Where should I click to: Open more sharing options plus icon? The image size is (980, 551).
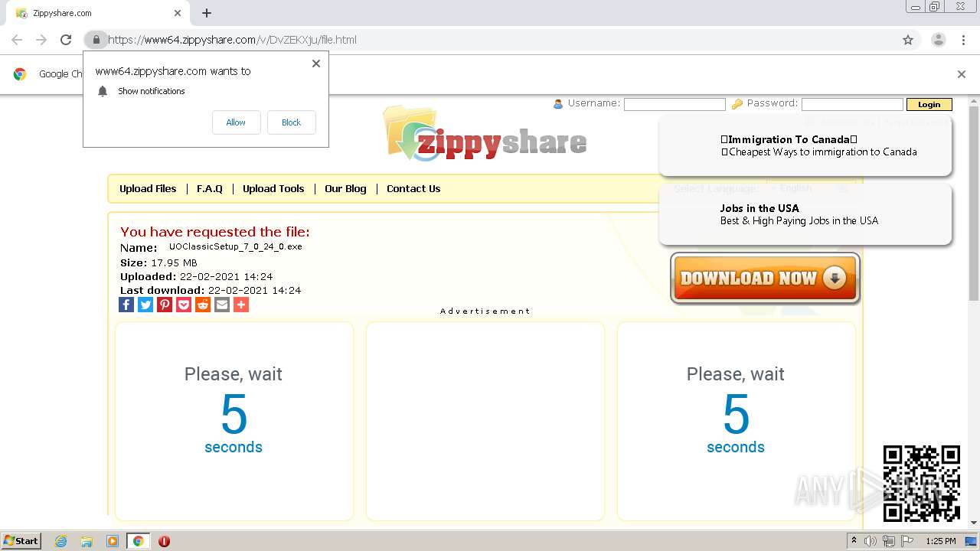click(x=241, y=305)
